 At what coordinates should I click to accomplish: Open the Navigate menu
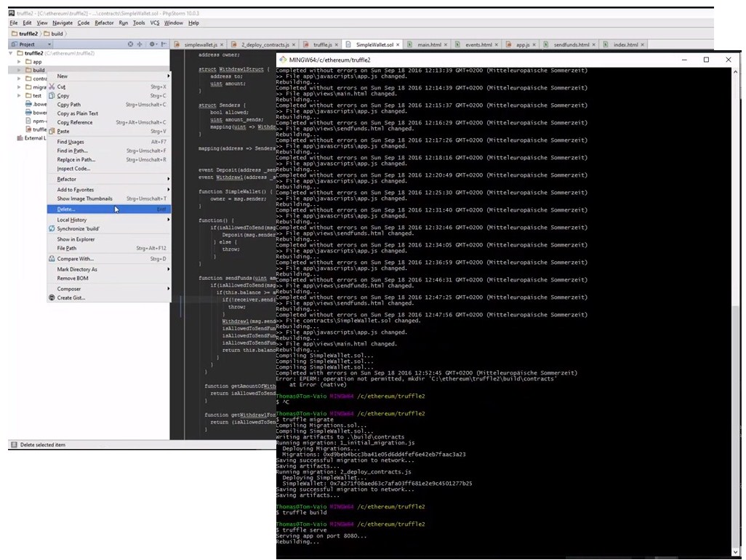(63, 23)
